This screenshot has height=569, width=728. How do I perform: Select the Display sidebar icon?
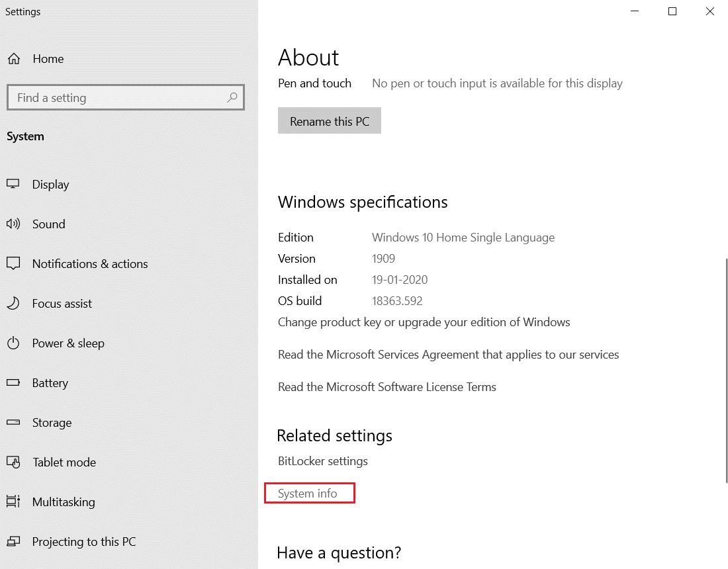[x=14, y=184]
